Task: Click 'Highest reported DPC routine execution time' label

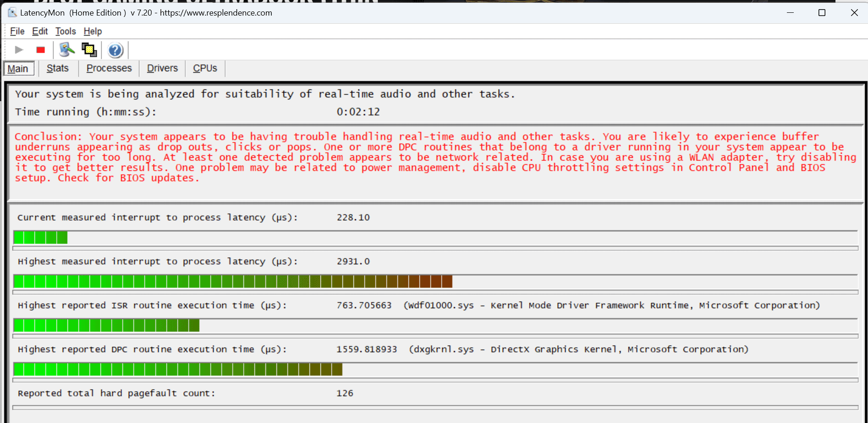Action: point(152,349)
